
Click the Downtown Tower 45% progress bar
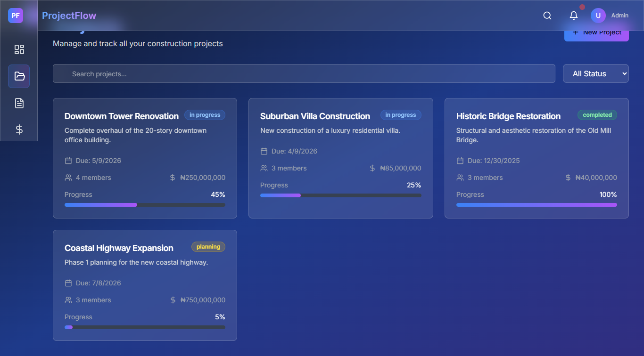point(145,205)
